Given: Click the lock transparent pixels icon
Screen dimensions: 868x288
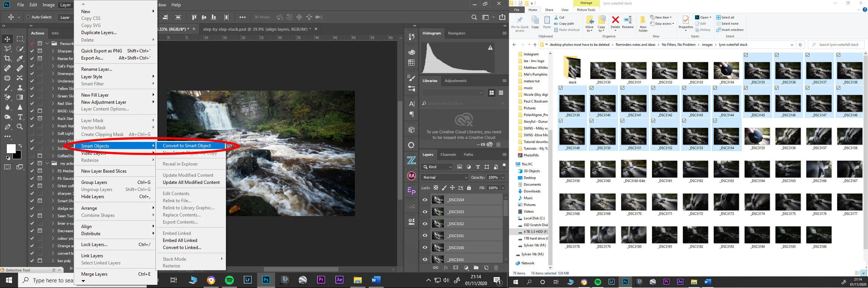Looking at the screenshot, I should click(x=436, y=188).
